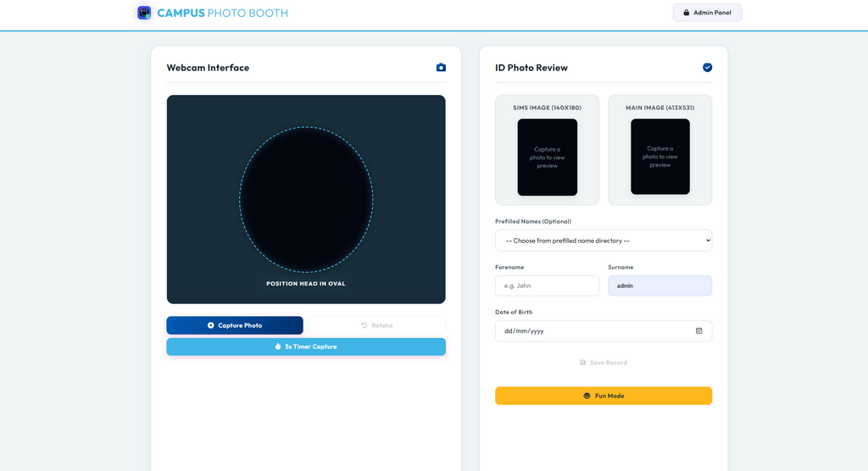This screenshot has width=868, height=471.
Task: Click the record-dot icon on Capture Photo
Action: [x=210, y=325]
